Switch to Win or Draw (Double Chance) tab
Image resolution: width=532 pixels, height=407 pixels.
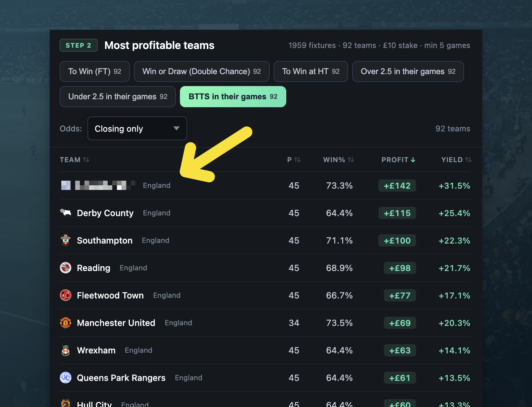pos(202,71)
